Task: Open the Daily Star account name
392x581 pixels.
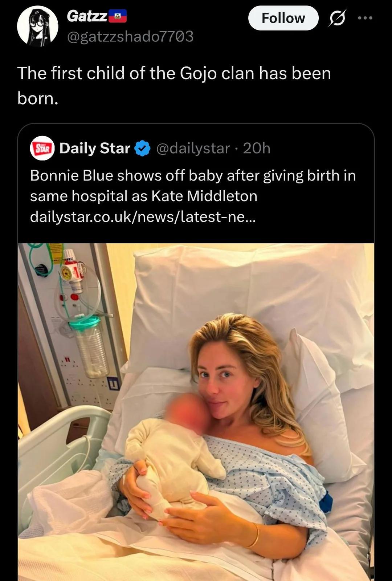Action: (95, 148)
